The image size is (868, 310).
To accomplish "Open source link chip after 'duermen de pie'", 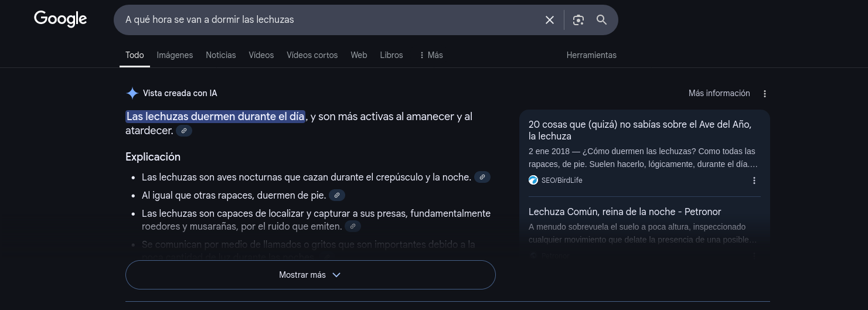I will pyautogui.click(x=337, y=195).
